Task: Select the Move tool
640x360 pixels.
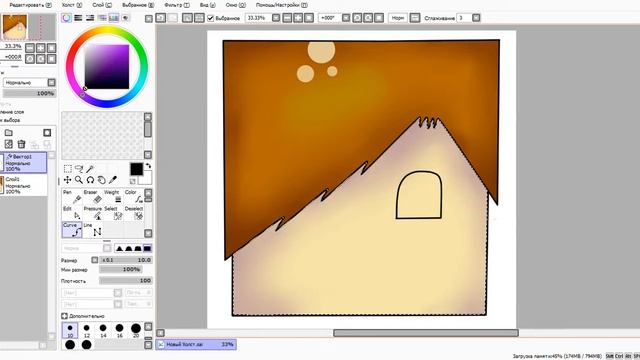Action: pos(68,180)
